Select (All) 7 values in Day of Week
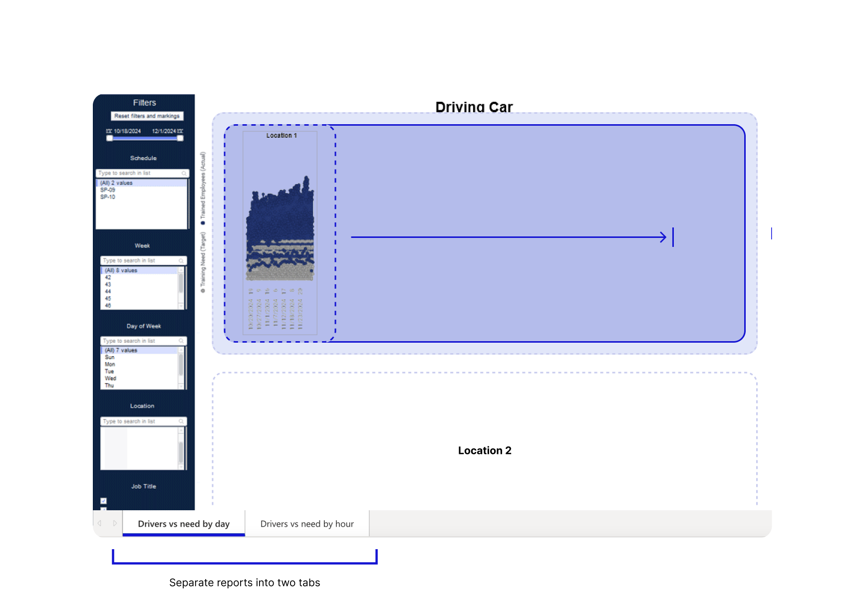Image resolution: width=865 pixels, height=616 pixels. click(x=139, y=350)
